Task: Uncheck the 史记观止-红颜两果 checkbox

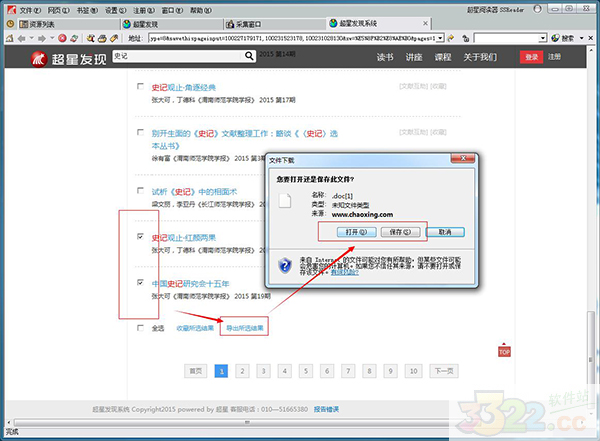Action: click(140, 237)
